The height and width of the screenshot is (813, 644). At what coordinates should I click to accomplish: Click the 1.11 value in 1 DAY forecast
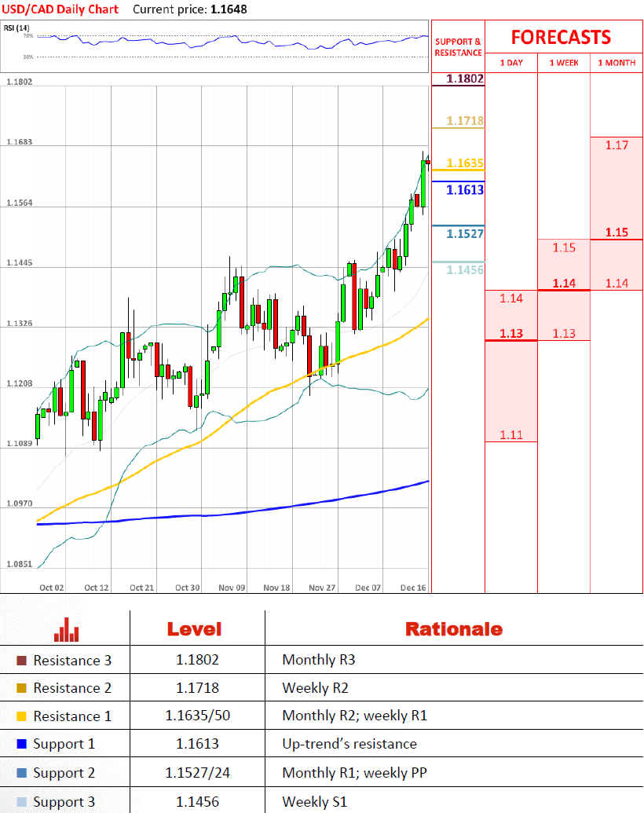(x=511, y=435)
